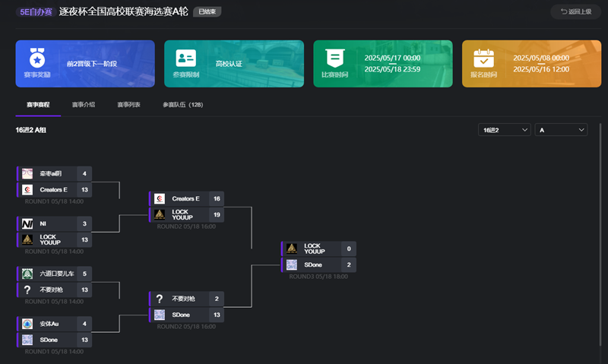The width and height of the screenshot is (608, 364).
Task: Click the score 5 next to 六道口婴儿车
Action: pos(84,274)
